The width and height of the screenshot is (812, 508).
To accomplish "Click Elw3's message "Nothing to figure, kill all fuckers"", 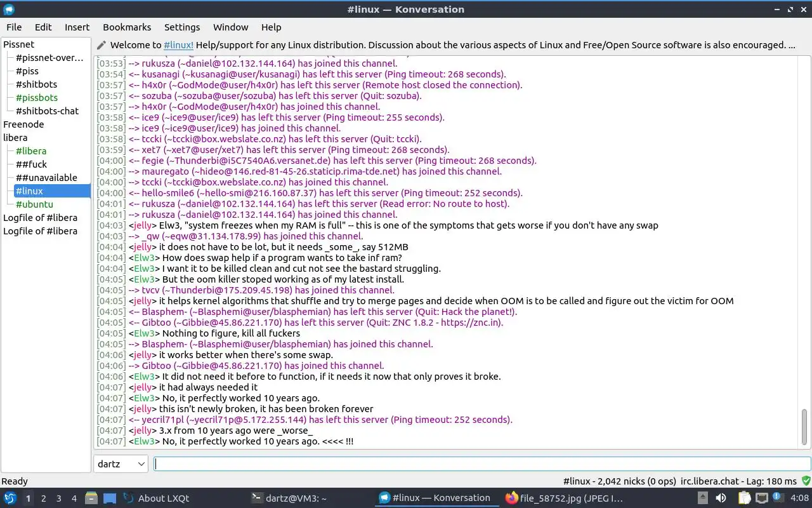I will tap(231, 333).
